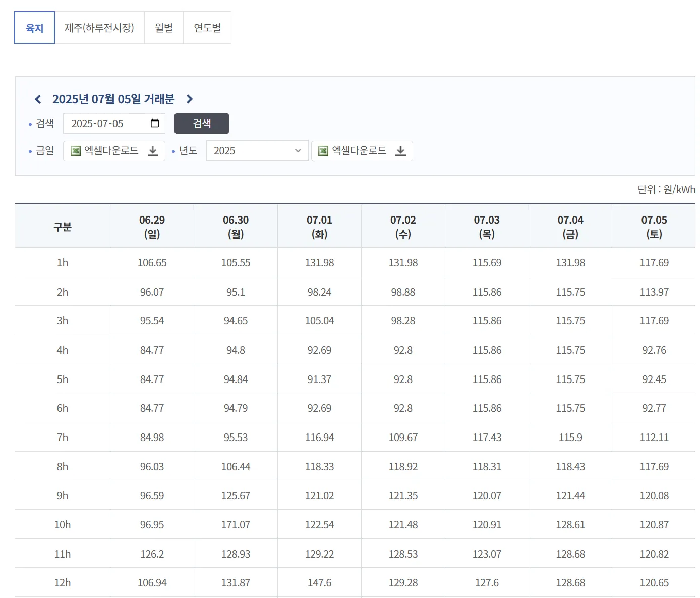The width and height of the screenshot is (700, 598).
Task: Click the 123.07 value in 11h row
Action: (487, 554)
